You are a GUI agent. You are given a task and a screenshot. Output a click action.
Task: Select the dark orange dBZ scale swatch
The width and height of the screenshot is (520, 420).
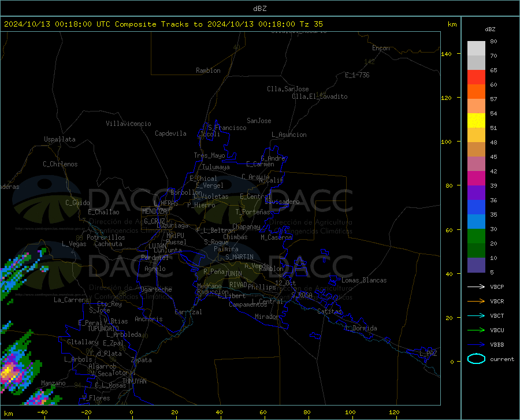(476, 92)
